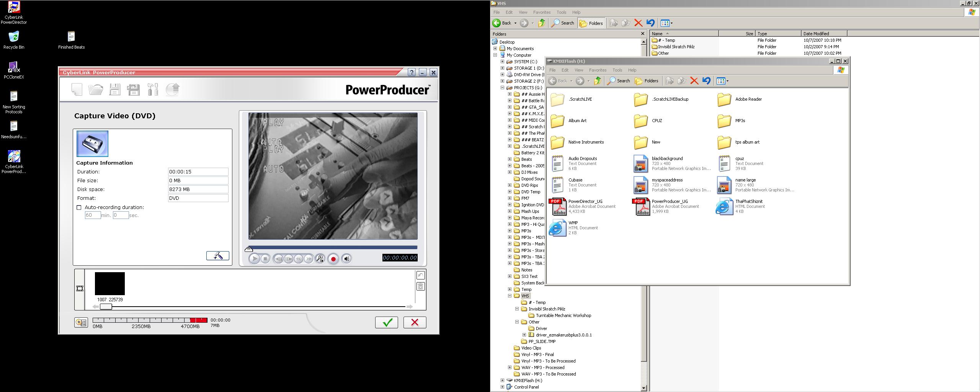This screenshot has width=980, height=392.
Task: Click the auto-recording minutes field
Action: click(x=93, y=215)
